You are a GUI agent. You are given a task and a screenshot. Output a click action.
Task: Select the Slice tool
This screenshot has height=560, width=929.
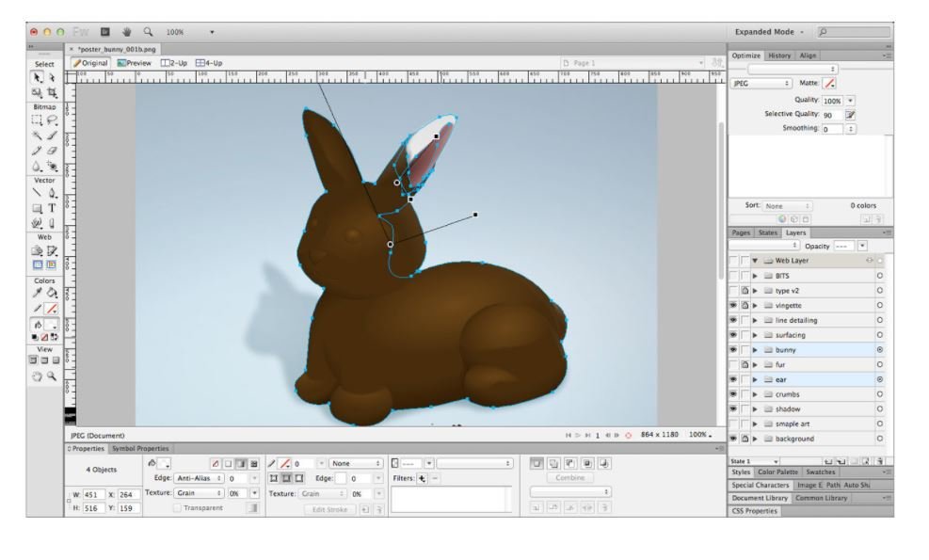pos(52,250)
